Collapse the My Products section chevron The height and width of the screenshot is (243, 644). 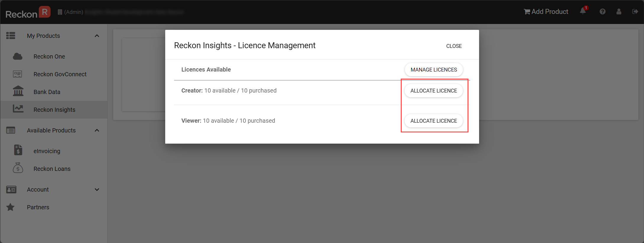[97, 36]
